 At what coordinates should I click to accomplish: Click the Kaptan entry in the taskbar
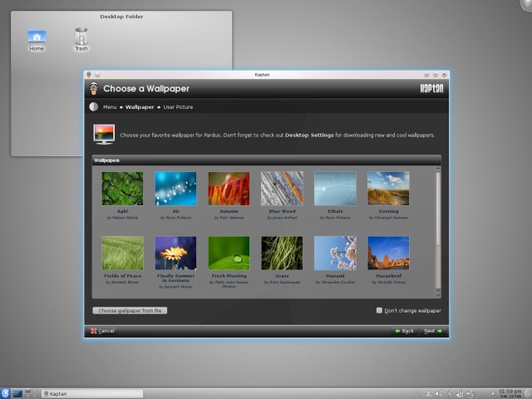[x=91, y=393]
